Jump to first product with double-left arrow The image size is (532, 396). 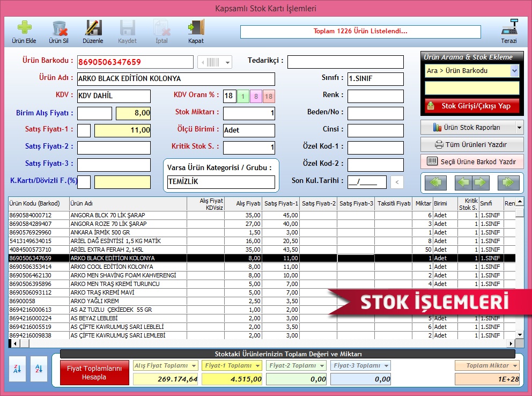click(435, 182)
